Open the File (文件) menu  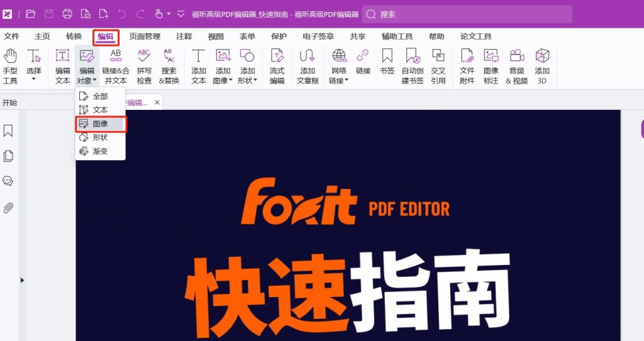11,36
